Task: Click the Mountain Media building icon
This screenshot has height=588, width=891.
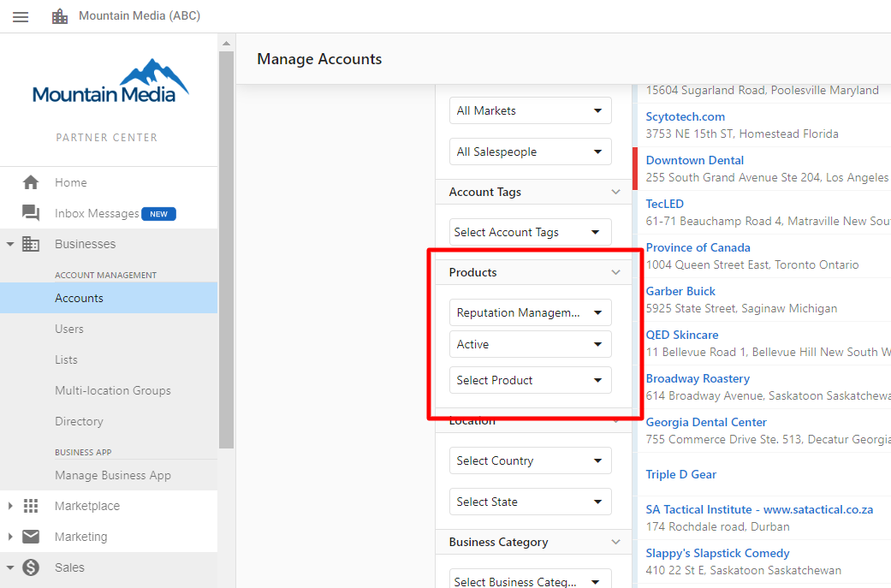Action: pyautogui.click(x=60, y=16)
